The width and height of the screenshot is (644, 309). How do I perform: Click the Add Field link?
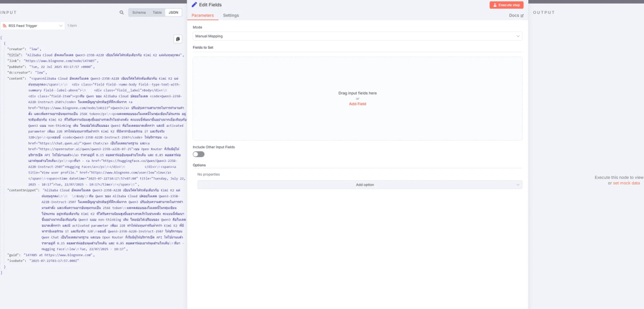click(x=357, y=104)
